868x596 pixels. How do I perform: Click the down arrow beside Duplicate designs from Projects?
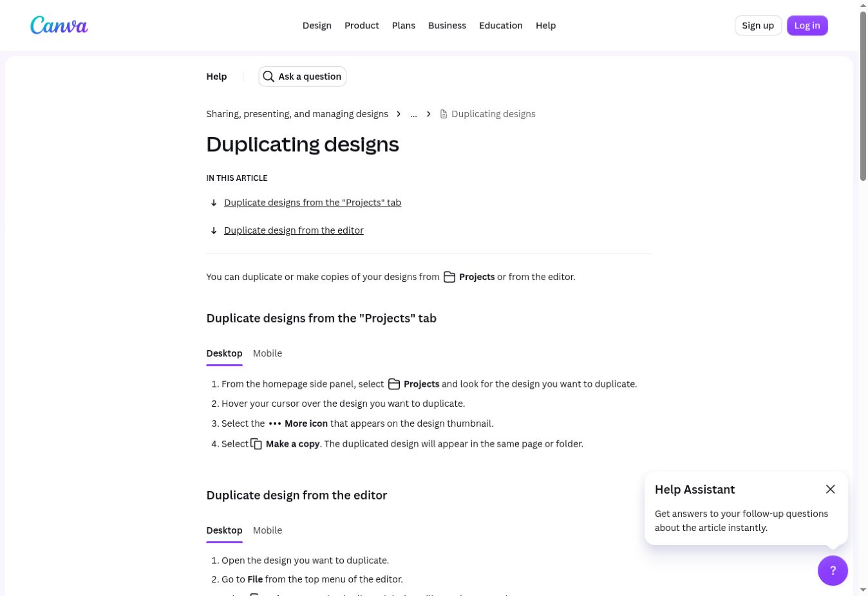coord(214,203)
